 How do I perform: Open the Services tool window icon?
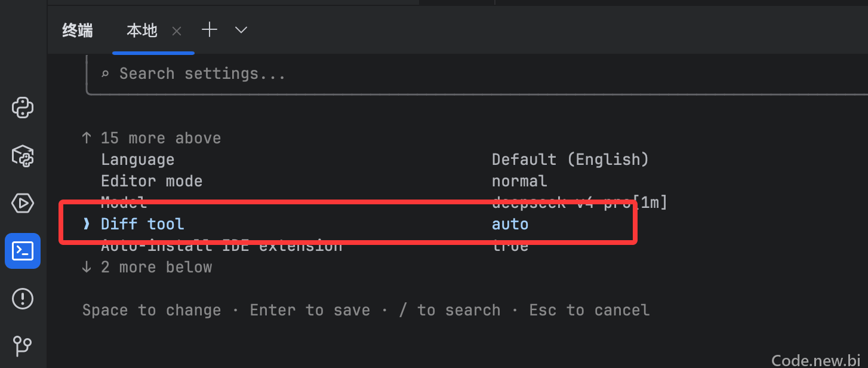(23, 203)
